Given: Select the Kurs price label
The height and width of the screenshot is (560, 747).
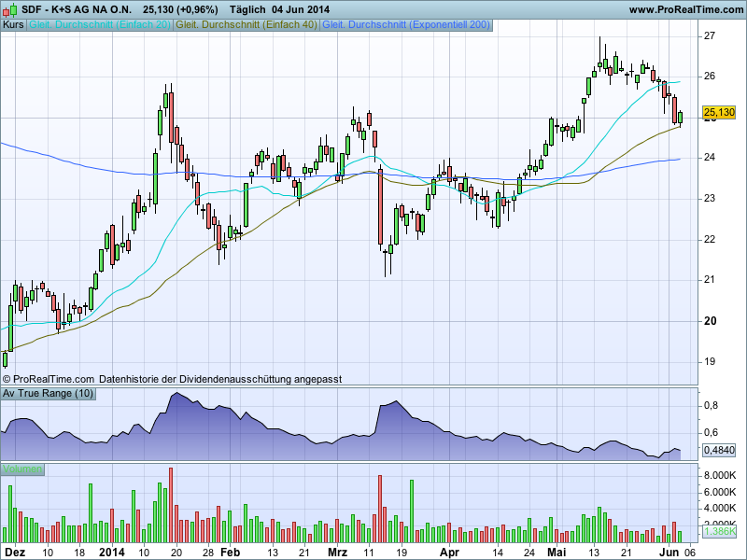Looking at the screenshot, I should click(x=13, y=25).
